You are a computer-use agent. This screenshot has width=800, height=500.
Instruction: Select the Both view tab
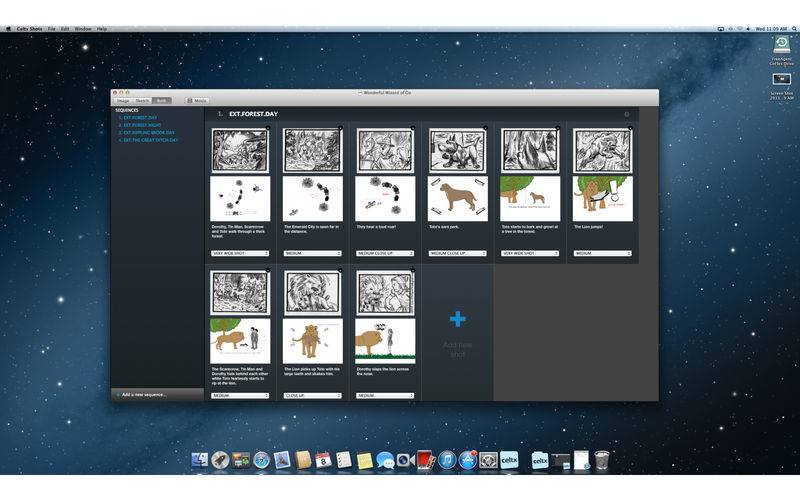pyautogui.click(x=161, y=101)
